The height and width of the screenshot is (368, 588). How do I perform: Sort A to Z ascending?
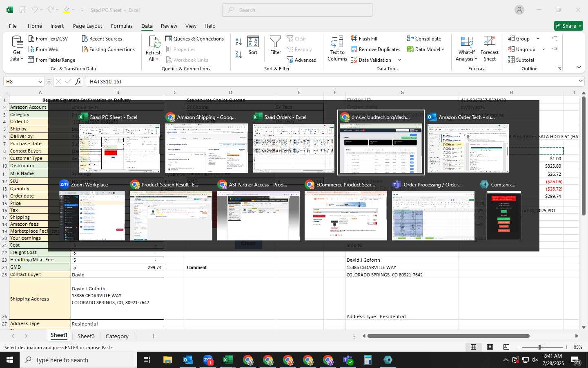[x=239, y=42]
